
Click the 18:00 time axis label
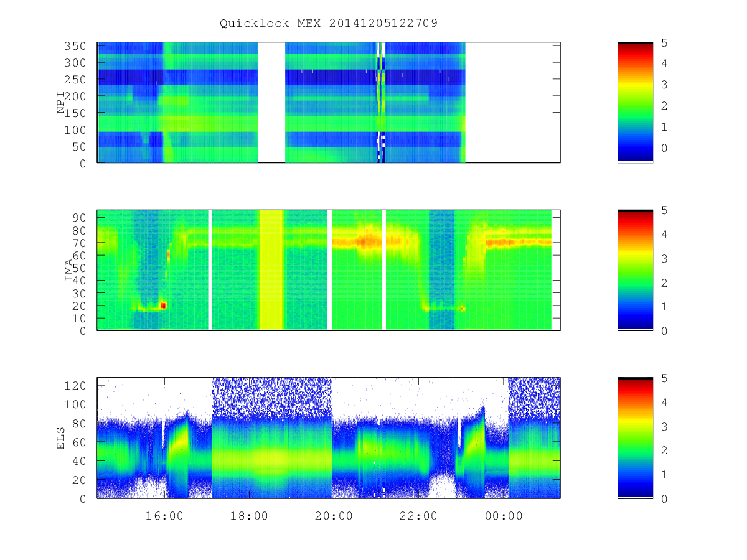coord(250,516)
